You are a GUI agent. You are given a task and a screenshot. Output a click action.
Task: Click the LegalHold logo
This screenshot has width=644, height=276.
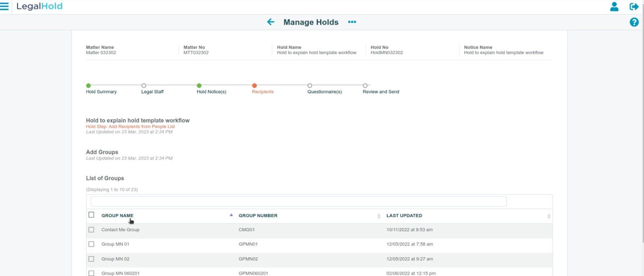point(39,6)
